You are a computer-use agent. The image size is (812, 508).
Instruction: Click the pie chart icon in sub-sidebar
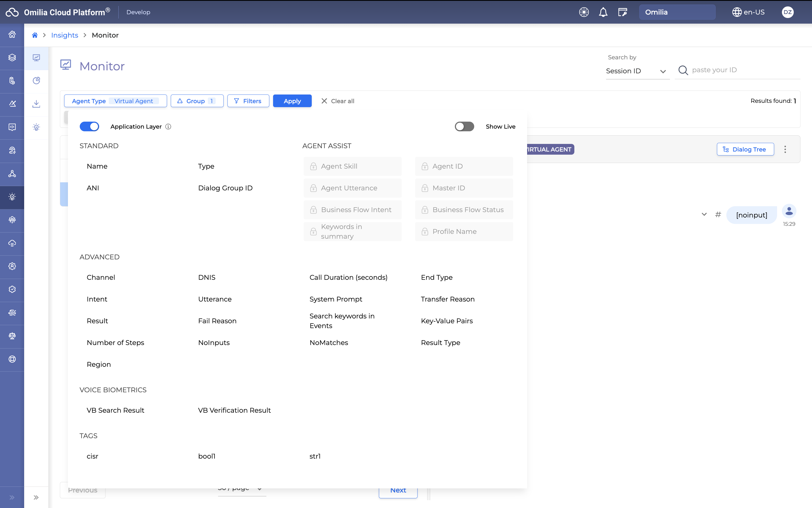[x=36, y=81]
